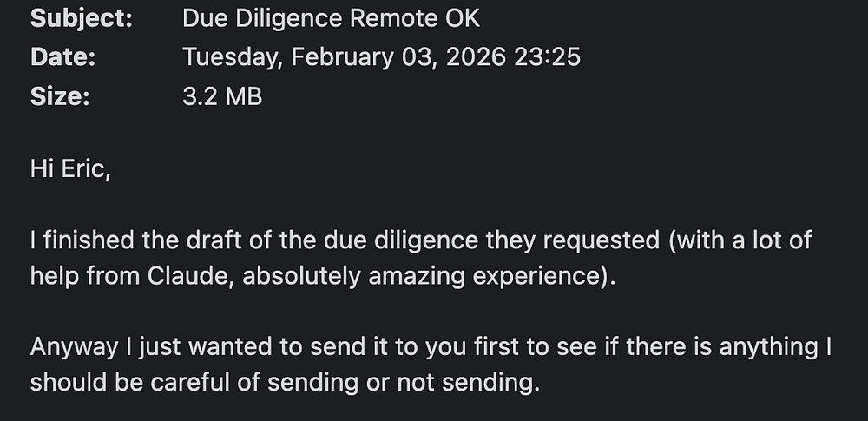868x421 pixels.
Task: Click the Subject field label
Action: [x=81, y=18]
